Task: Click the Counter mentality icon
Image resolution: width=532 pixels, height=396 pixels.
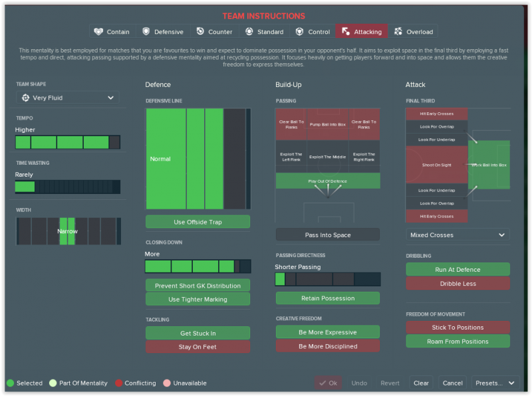Action: click(200, 32)
